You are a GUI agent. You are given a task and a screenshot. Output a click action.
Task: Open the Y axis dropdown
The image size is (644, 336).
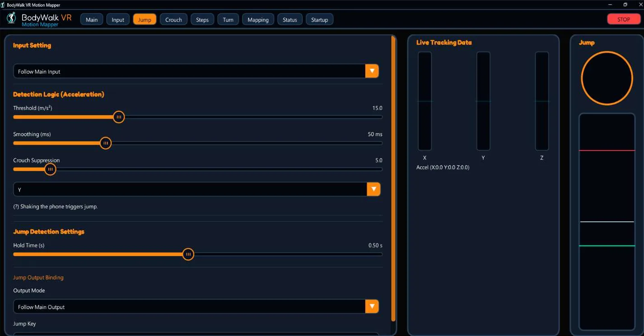click(x=196, y=189)
